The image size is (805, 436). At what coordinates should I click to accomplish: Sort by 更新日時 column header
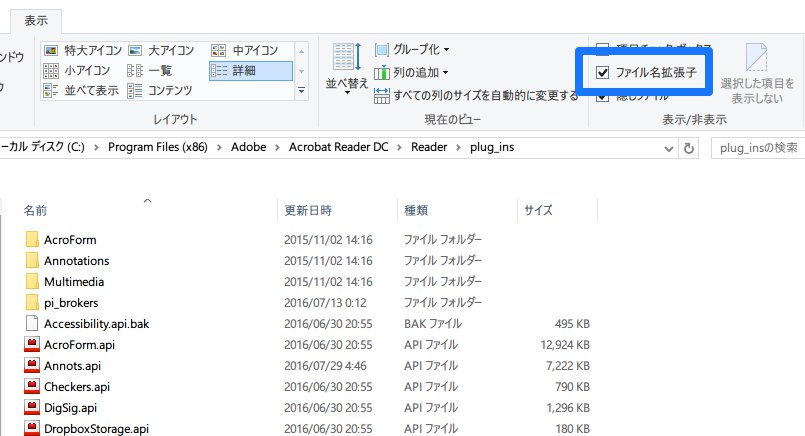coord(308,211)
